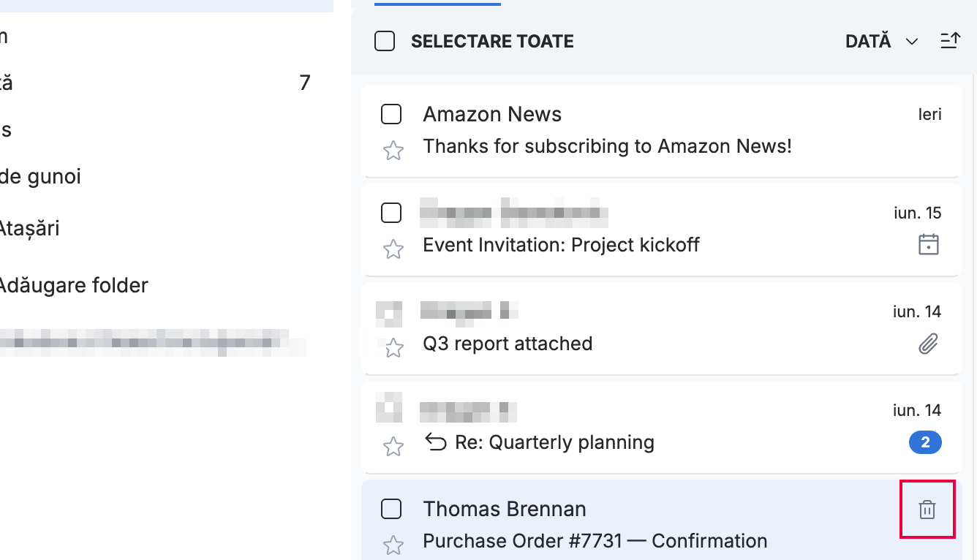977x560 pixels.
Task: Open the Atașări item in sidebar
Action: coord(30,229)
